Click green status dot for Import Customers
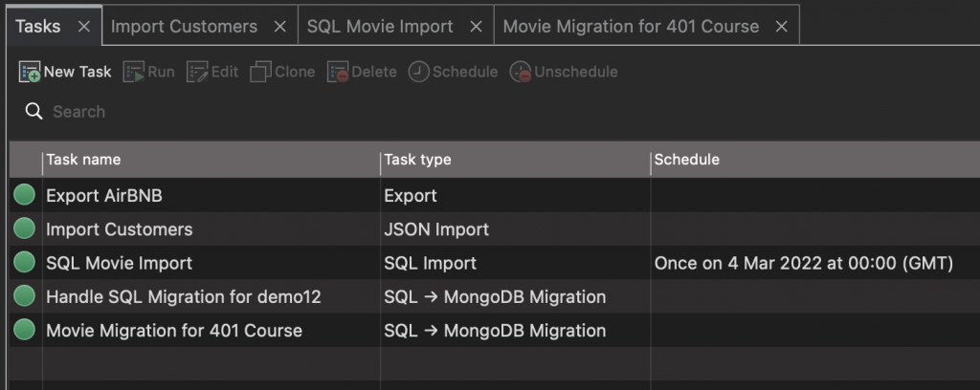 24,228
